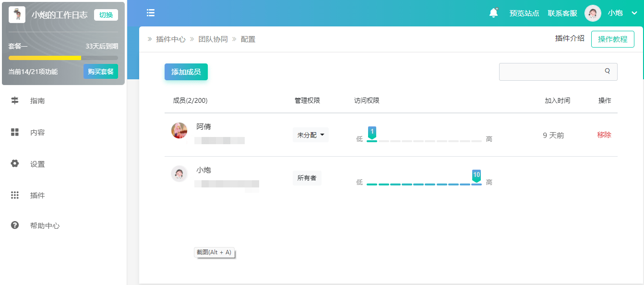Expand the 小炮 account dropdown chevron

634,13
